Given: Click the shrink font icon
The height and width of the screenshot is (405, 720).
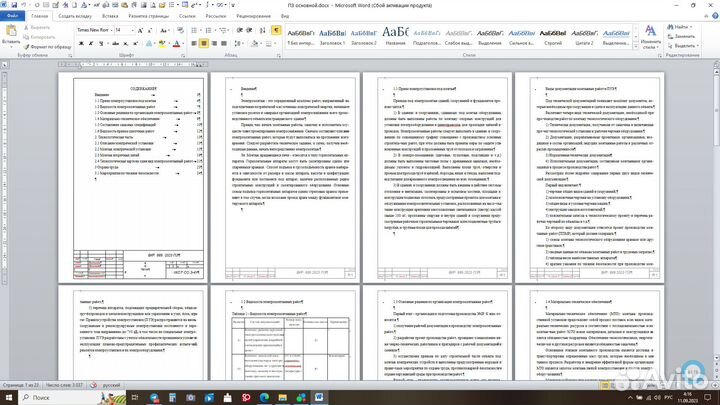Looking at the screenshot, I should coord(150,30).
